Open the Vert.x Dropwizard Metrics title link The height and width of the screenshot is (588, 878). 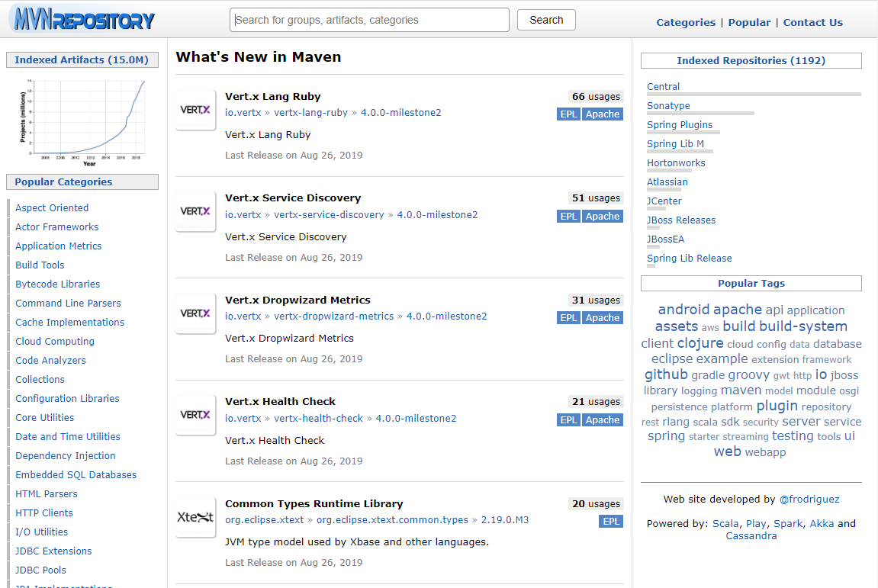click(x=297, y=300)
